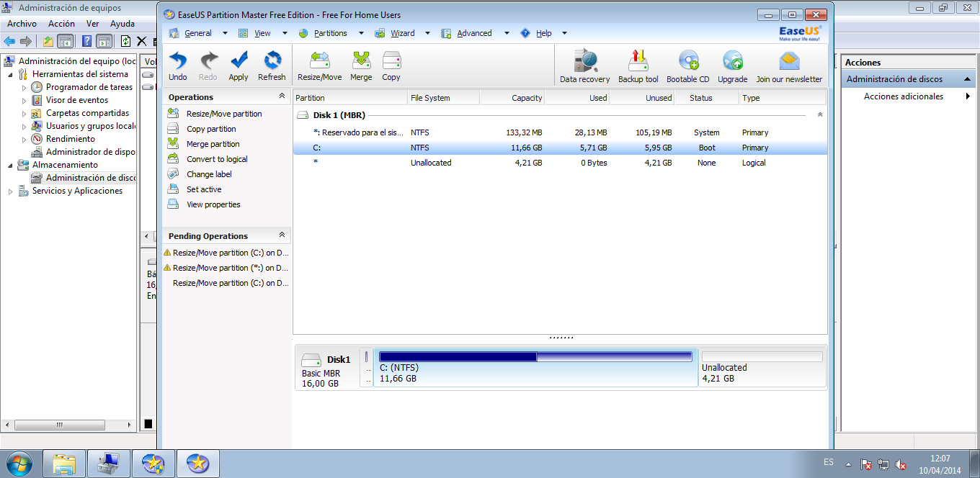Viewport: 980px width, 478px height.
Task: Expand Servicios y Aplicaciones tree node
Action: click(x=10, y=191)
